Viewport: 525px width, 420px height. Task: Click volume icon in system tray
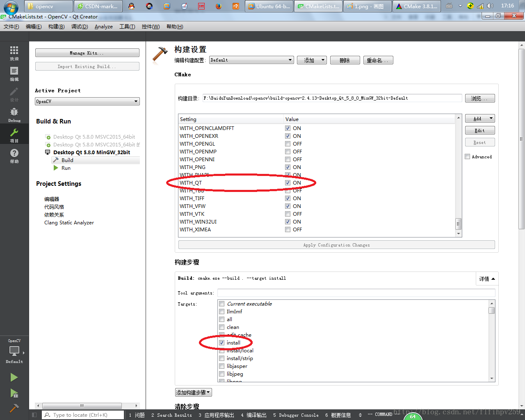tap(490, 6)
